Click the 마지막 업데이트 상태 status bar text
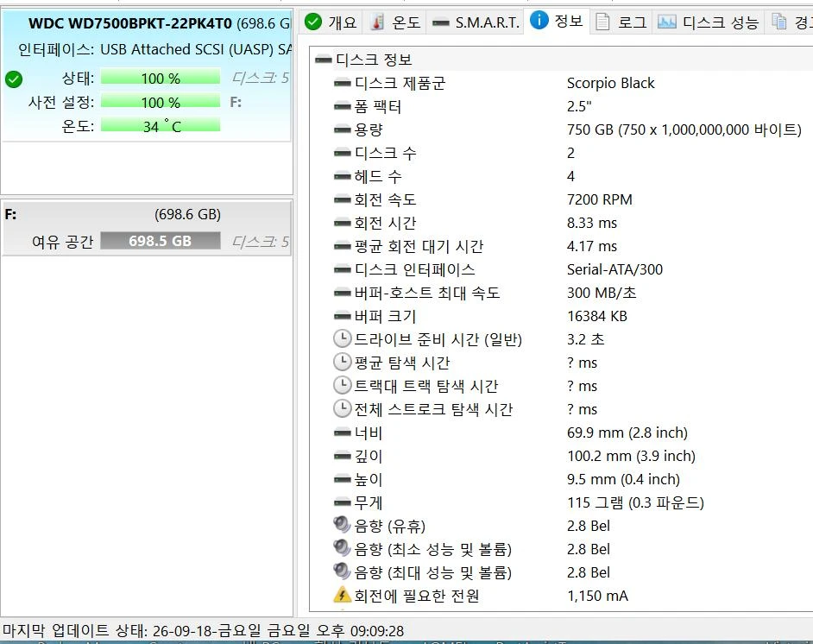 (203, 630)
